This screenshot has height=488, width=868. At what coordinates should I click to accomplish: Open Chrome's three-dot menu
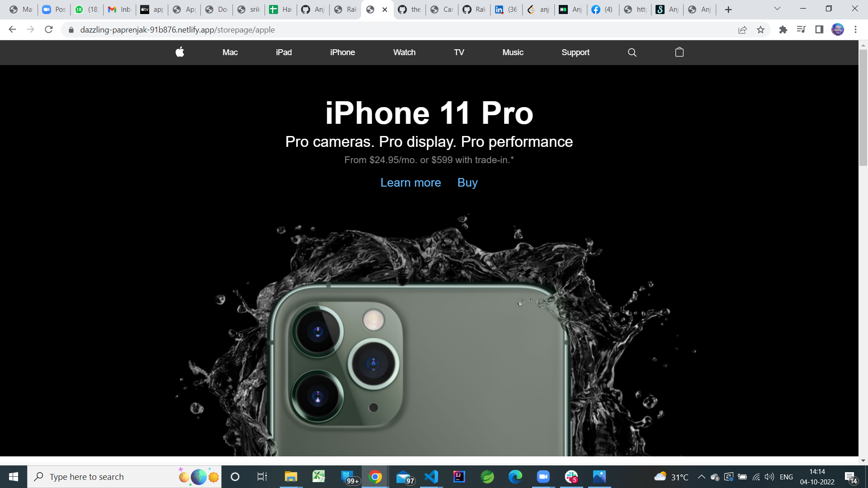tap(855, 29)
